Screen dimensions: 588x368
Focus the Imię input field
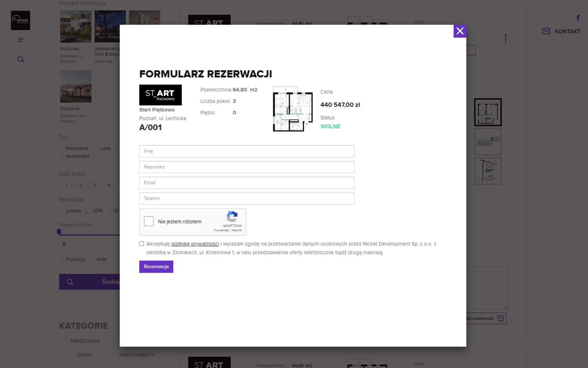(247, 151)
